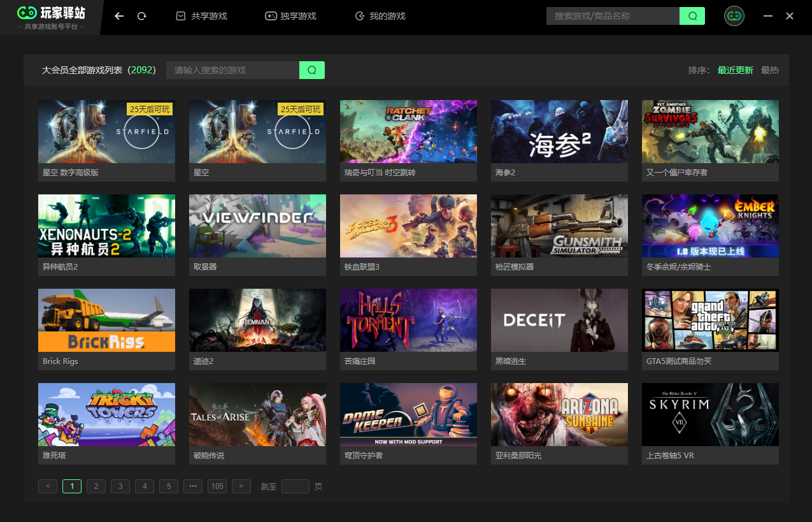Open the user avatar icon
This screenshot has width=812, height=522.
[734, 16]
